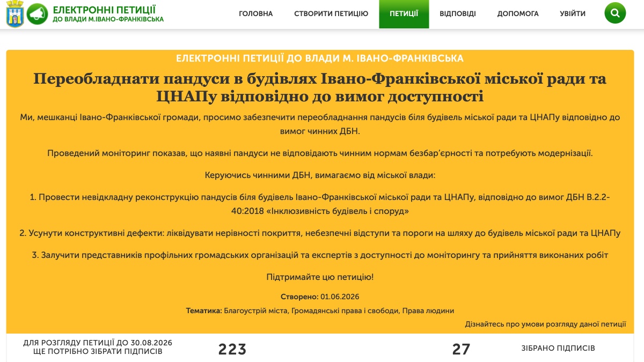This screenshot has height=362, width=644.
Task: Open СТВОРИТИ ПЕТИЦІЮ menu item
Action: pos(331,14)
